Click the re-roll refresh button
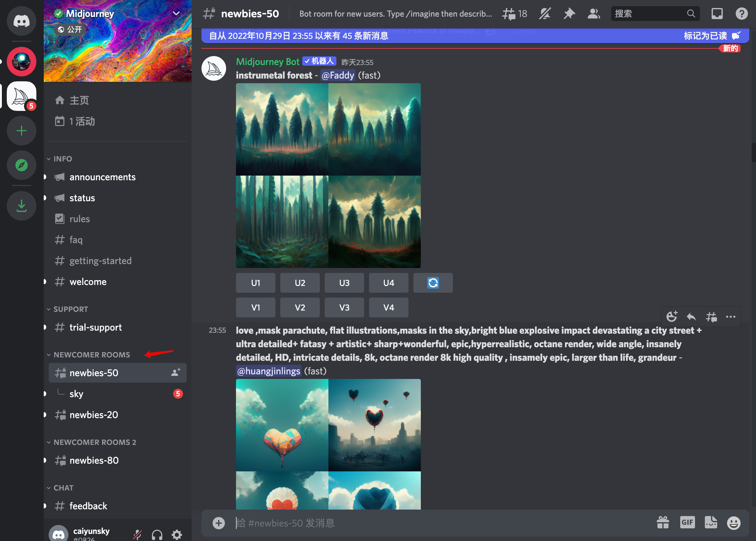 (x=433, y=283)
